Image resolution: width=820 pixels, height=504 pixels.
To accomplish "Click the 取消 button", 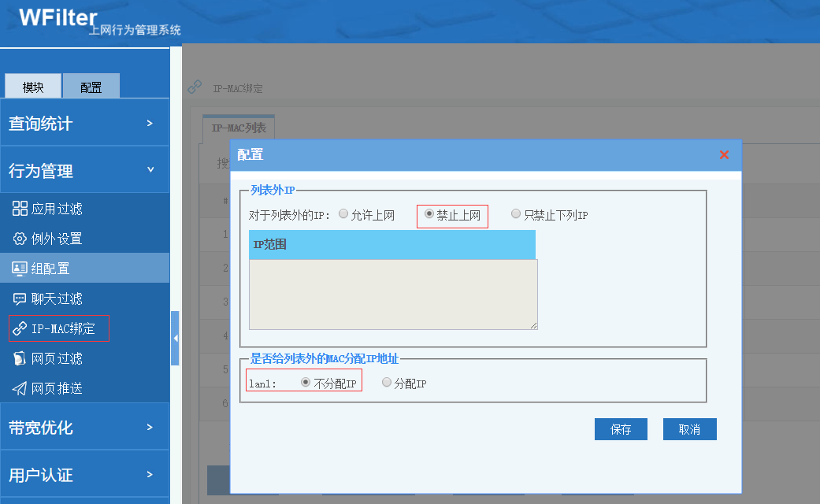I will (x=689, y=429).
